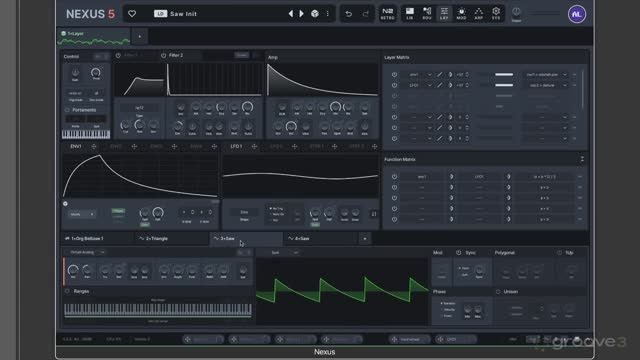Click the Saw Init preset name
The width and height of the screenshot is (640, 360).
(183, 14)
